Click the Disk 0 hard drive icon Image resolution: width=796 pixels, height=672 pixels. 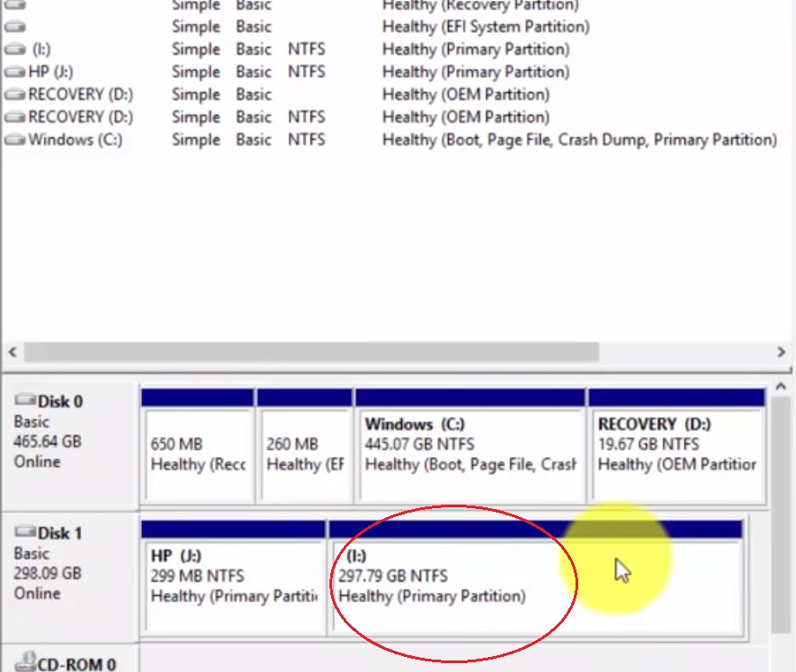click(26, 400)
